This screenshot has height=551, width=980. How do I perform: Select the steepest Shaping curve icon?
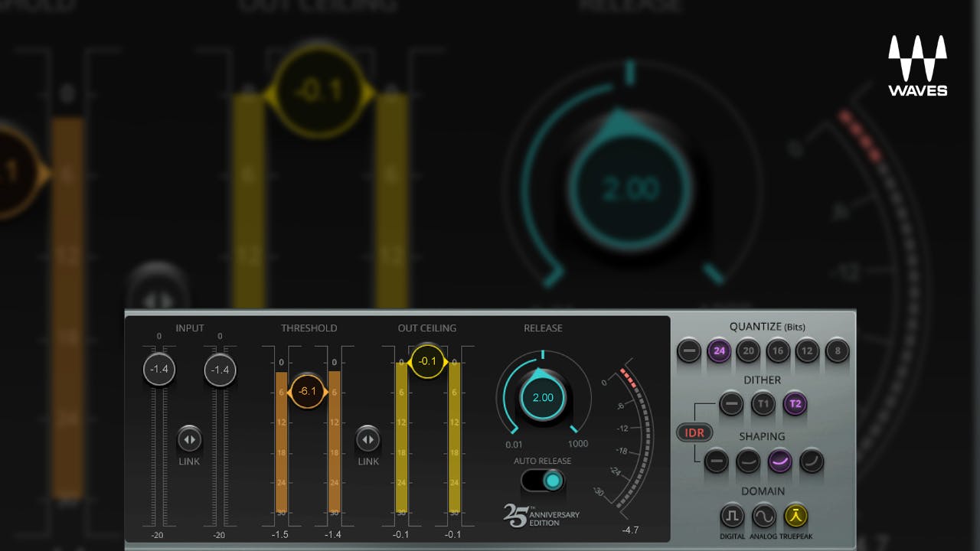[x=811, y=461]
